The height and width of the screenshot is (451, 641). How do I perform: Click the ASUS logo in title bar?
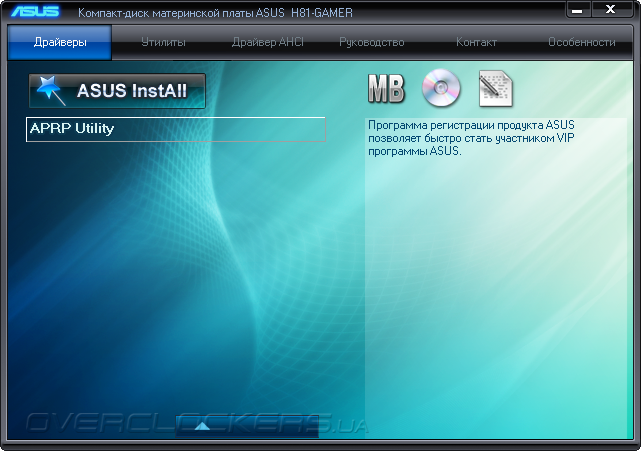click(x=35, y=11)
